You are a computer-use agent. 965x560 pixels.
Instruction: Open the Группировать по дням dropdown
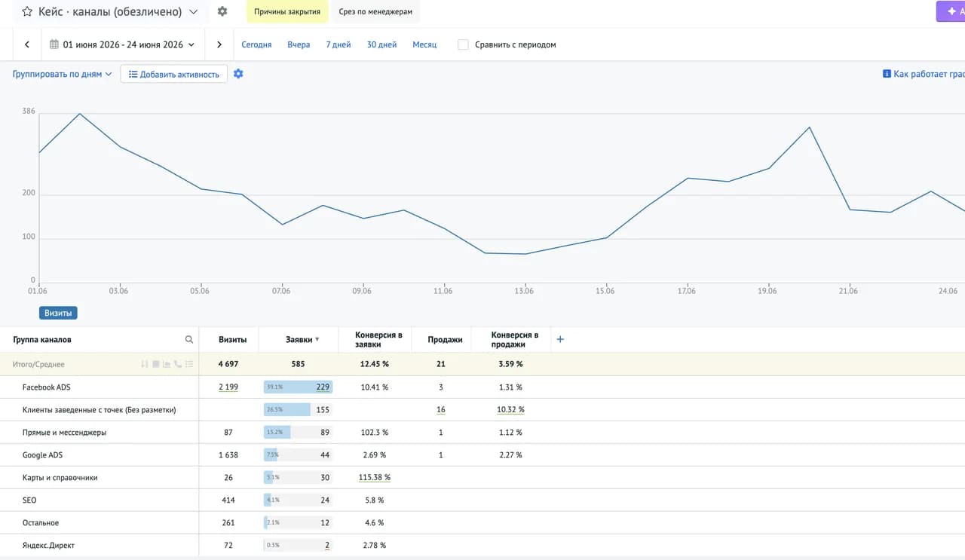62,74
